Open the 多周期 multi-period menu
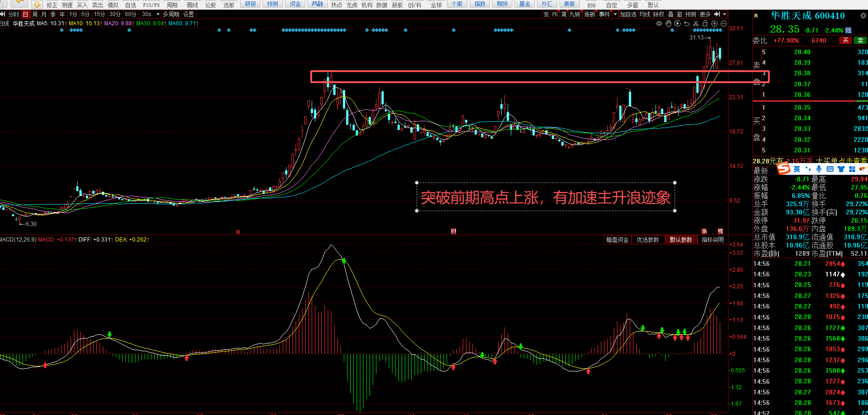Image resolution: width=868 pixels, height=415 pixels. 171,14
